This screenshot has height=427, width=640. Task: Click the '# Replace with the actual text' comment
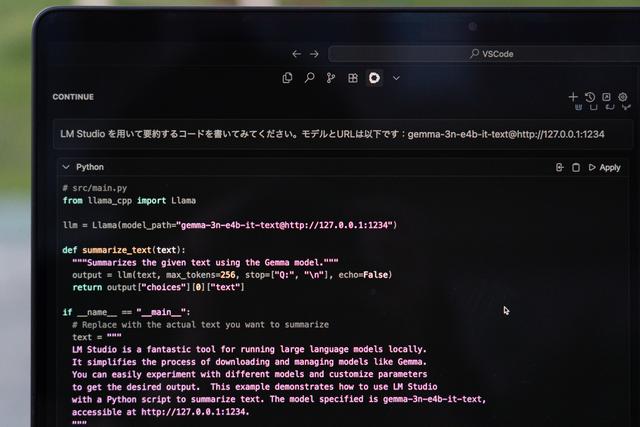click(x=200, y=325)
